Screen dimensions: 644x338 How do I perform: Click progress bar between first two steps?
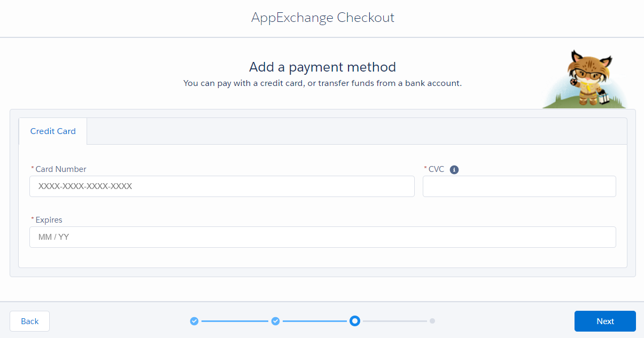point(235,321)
